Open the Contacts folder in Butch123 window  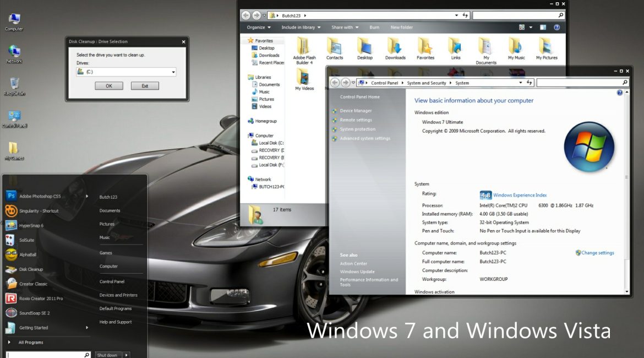click(334, 49)
